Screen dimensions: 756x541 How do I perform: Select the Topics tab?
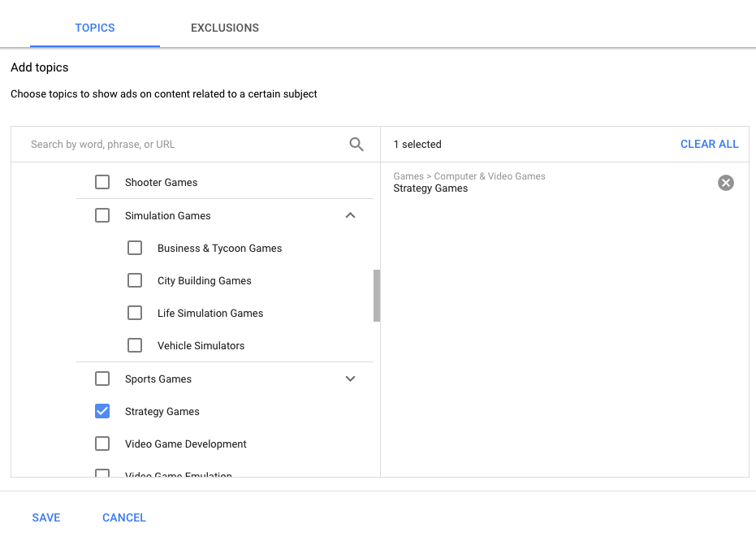(95, 28)
